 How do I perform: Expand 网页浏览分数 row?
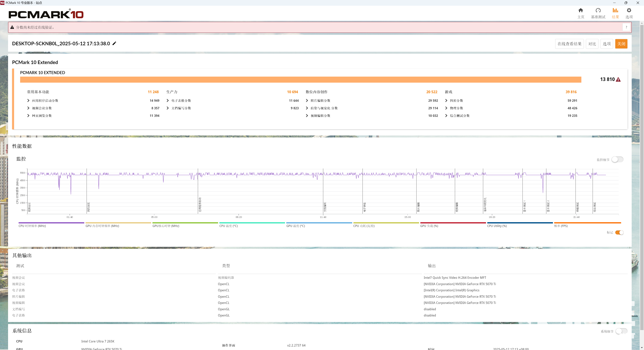coord(28,116)
